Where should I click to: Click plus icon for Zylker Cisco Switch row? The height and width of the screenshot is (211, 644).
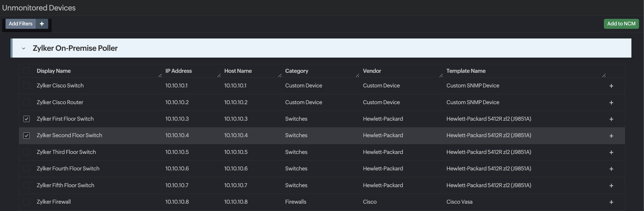611,86
